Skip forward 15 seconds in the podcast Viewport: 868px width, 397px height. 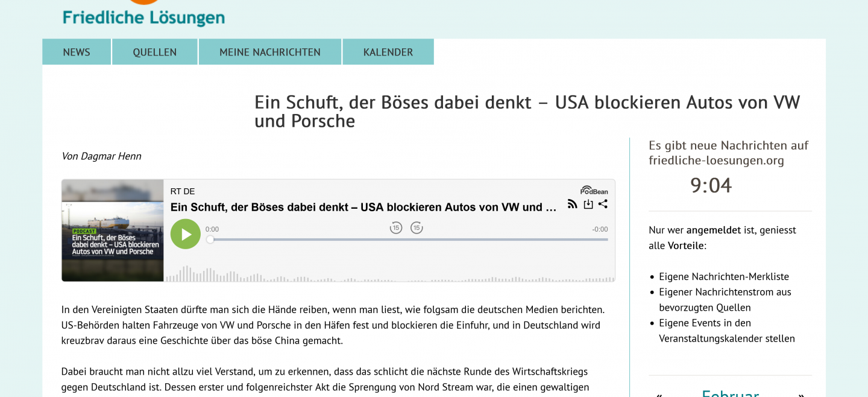[x=417, y=228]
